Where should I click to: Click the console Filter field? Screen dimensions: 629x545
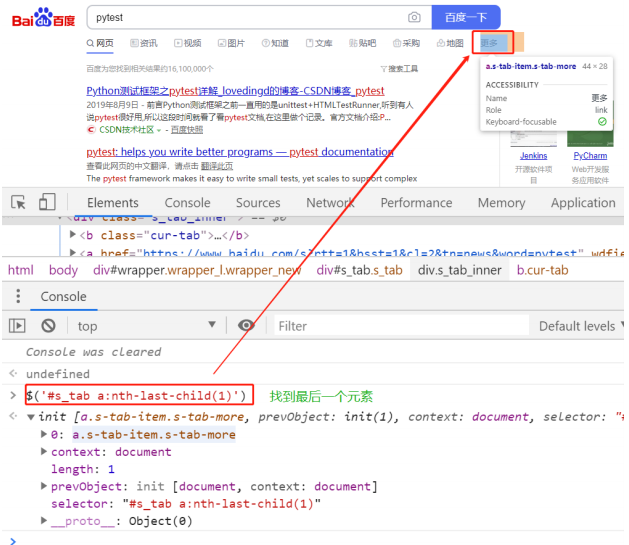pyautogui.click(x=401, y=326)
